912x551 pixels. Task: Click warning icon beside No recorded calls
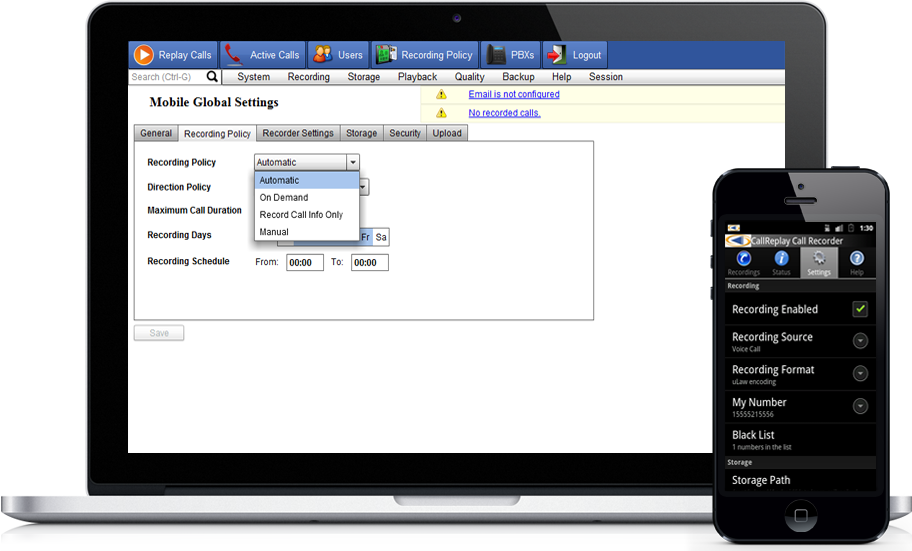[x=441, y=113]
